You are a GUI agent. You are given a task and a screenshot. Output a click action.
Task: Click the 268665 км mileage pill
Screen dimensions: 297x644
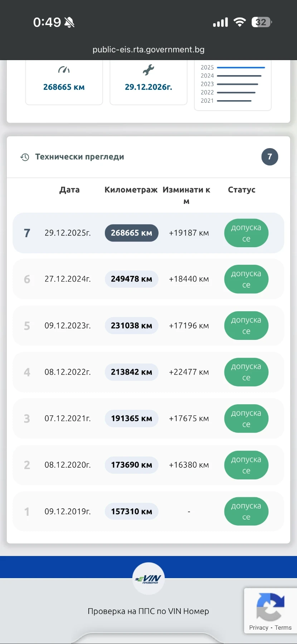click(x=131, y=233)
